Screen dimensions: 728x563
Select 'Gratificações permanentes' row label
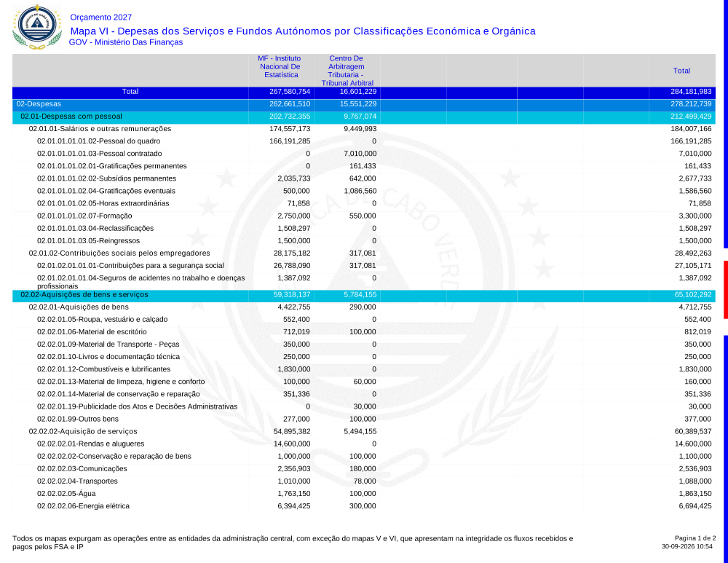pos(112,166)
